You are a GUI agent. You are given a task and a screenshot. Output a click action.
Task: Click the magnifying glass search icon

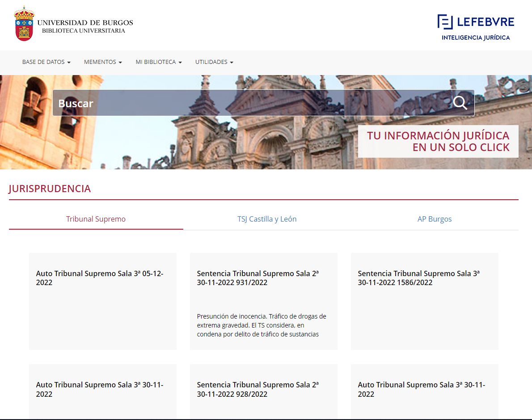click(x=460, y=103)
